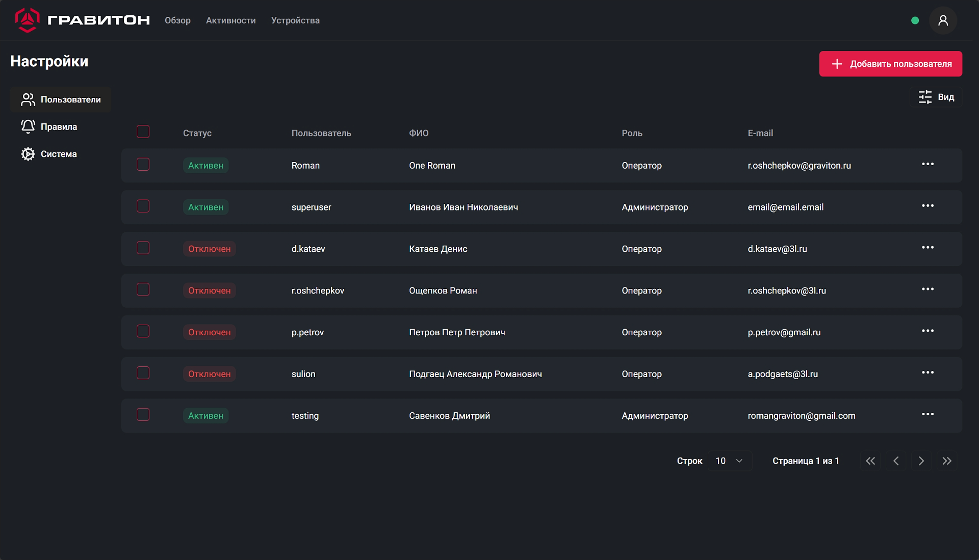Open the Вид column view options
The width and height of the screenshot is (979, 560).
pyautogui.click(x=936, y=97)
